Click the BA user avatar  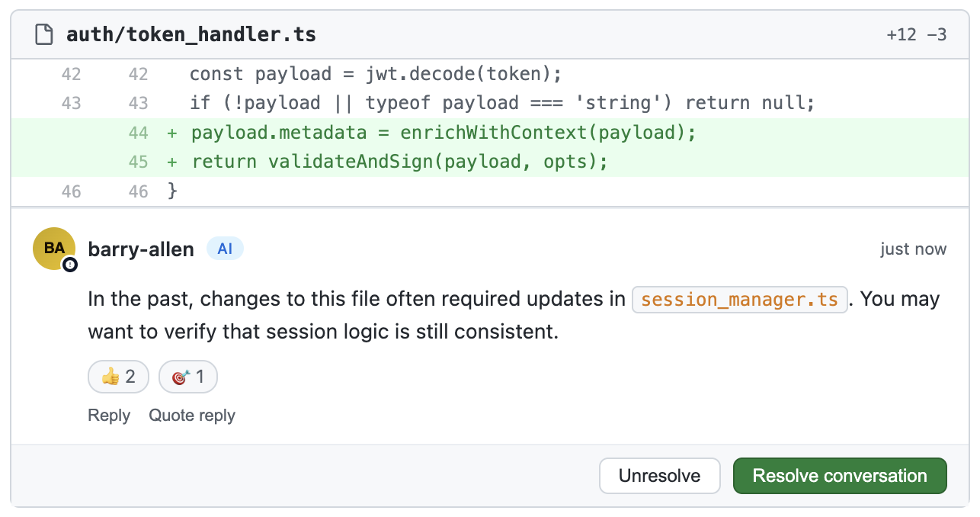pos(53,248)
